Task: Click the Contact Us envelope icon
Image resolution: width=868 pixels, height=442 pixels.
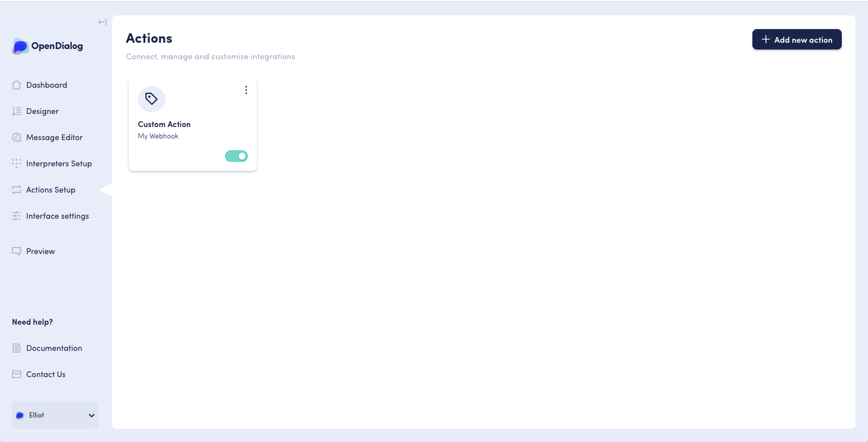Action: pyautogui.click(x=17, y=374)
